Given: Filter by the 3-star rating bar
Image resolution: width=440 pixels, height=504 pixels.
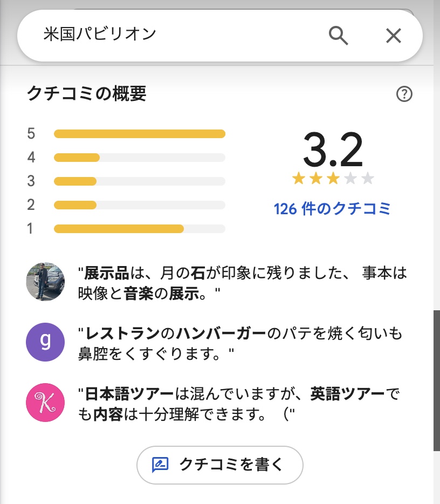Looking at the screenshot, I should (x=140, y=181).
